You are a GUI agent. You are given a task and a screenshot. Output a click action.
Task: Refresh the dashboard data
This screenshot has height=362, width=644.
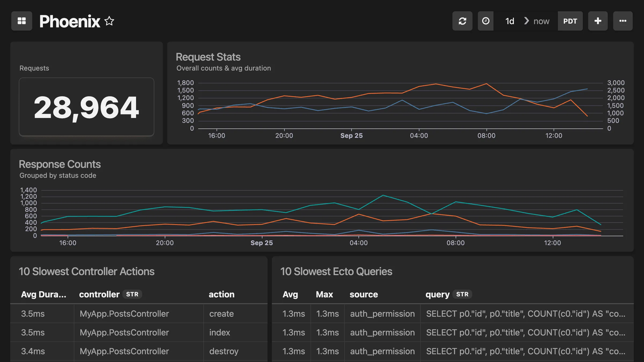tap(462, 21)
